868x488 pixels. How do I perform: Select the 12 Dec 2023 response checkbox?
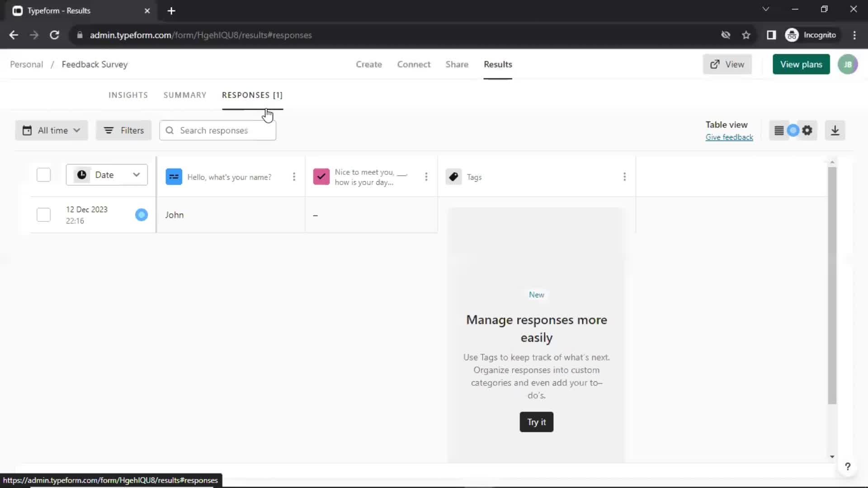[43, 215]
